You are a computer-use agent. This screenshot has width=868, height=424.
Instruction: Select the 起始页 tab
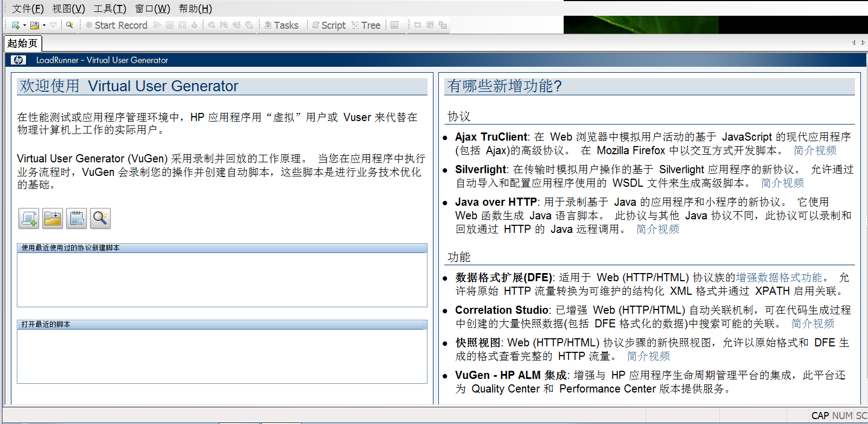(23, 43)
